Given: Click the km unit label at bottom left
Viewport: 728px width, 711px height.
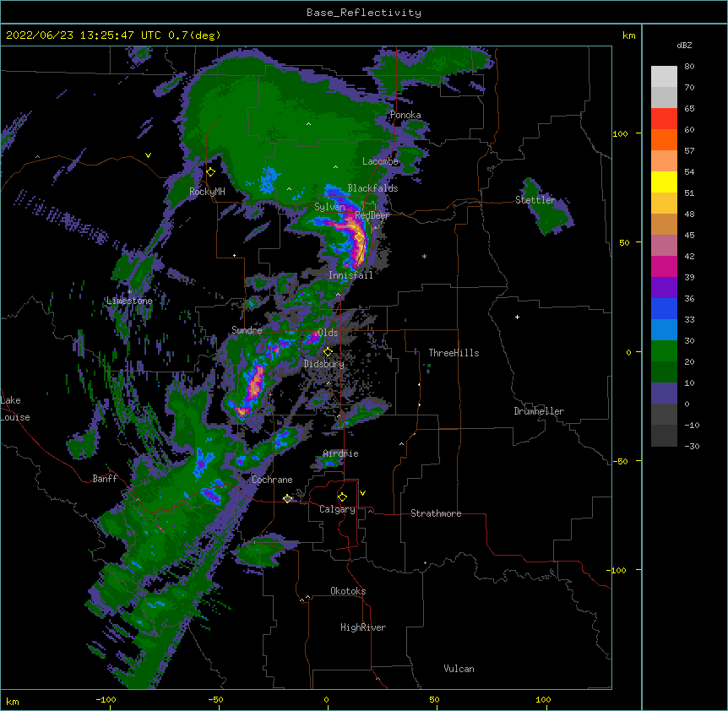Looking at the screenshot, I should point(13,702).
